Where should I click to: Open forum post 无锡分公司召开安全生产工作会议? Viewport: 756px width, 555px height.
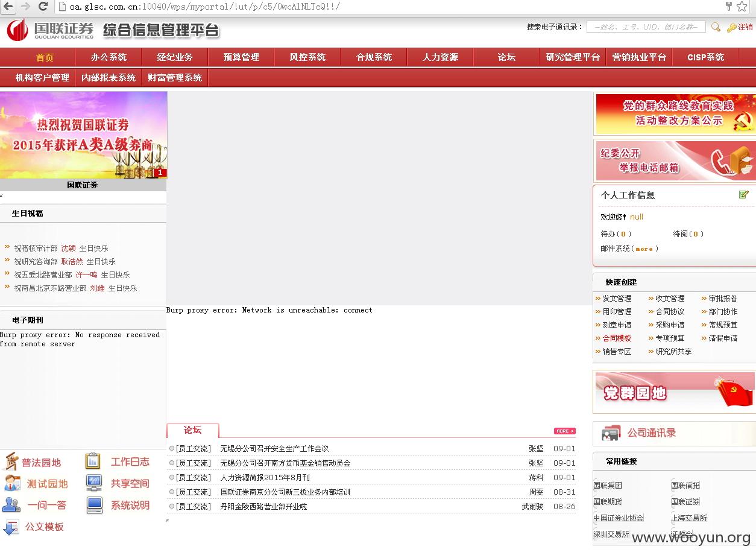274,449
